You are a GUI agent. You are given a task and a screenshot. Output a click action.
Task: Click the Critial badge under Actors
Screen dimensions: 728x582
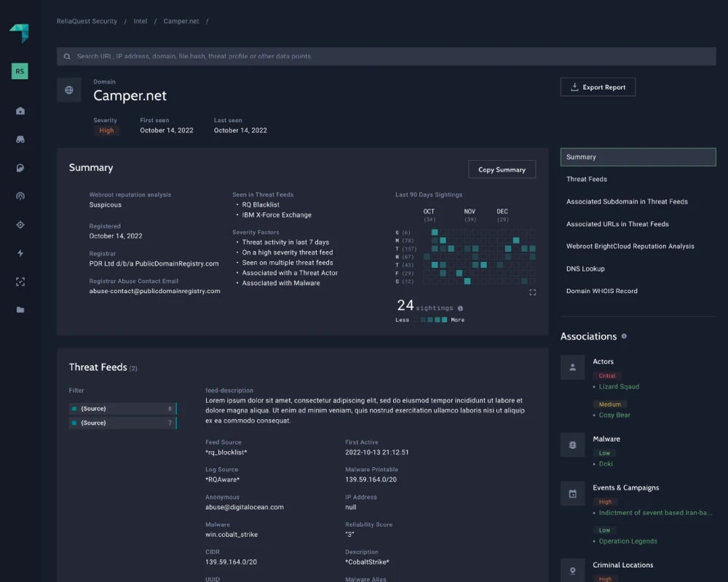pyautogui.click(x=607, y=375)
